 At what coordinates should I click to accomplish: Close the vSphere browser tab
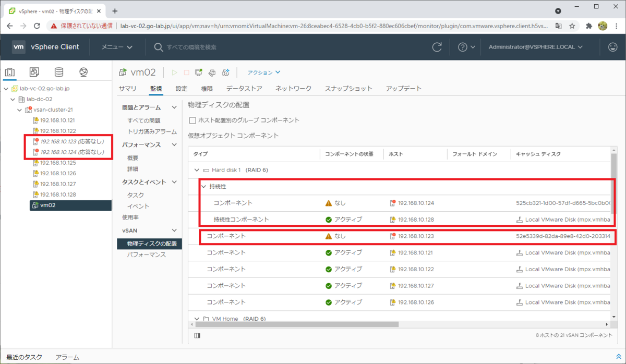(x=99, y=10)
